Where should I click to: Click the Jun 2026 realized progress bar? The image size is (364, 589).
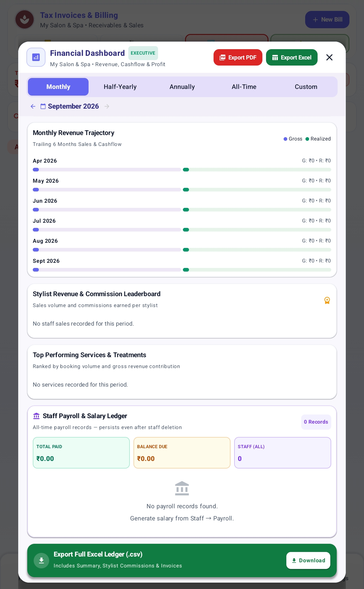click(257, 210)
